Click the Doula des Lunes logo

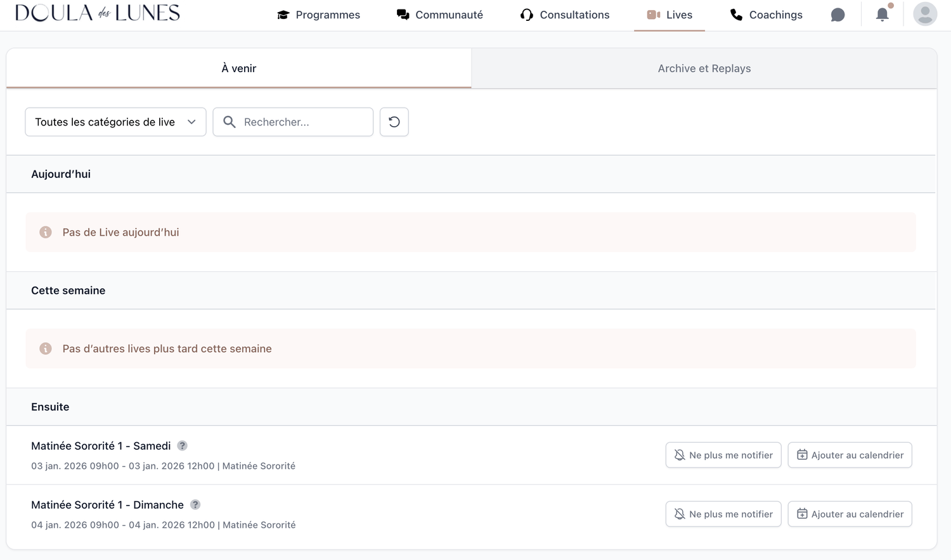98,13
